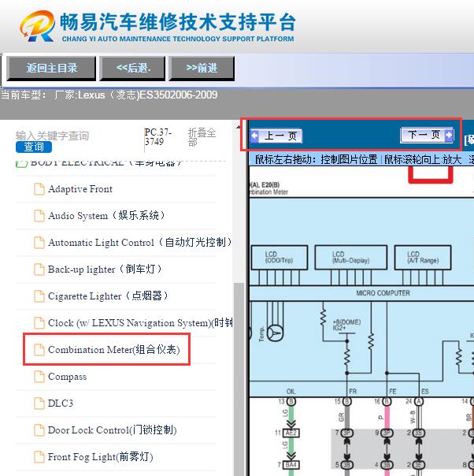Open the Adaptive Front document
The width and height of the screenshot is (474, 476).
(x=80, y=189)
